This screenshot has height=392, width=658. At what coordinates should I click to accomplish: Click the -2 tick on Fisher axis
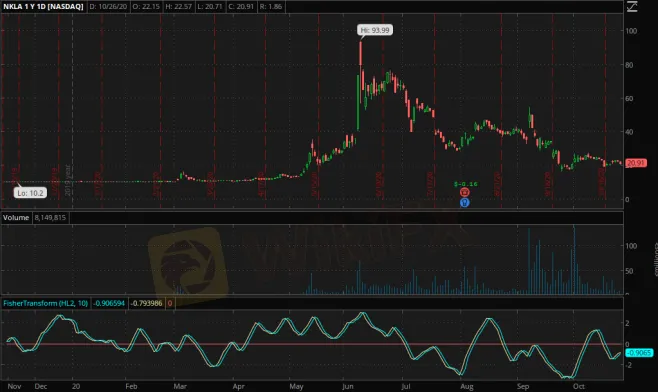pyautogui.click(x=628, y=365)
